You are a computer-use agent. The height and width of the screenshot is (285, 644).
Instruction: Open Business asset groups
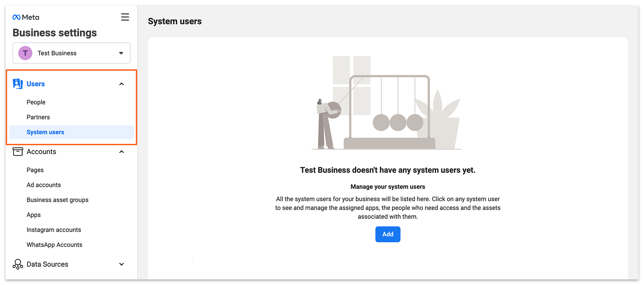[x=58, y=200]
